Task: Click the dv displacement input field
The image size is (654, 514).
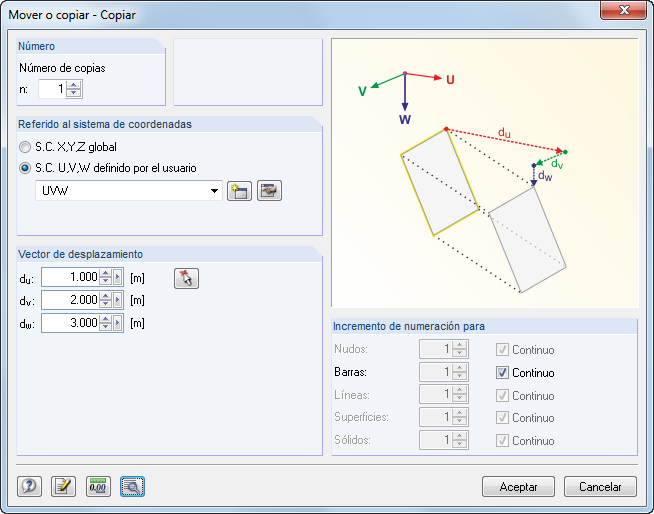Action: [x=70, y=300]
